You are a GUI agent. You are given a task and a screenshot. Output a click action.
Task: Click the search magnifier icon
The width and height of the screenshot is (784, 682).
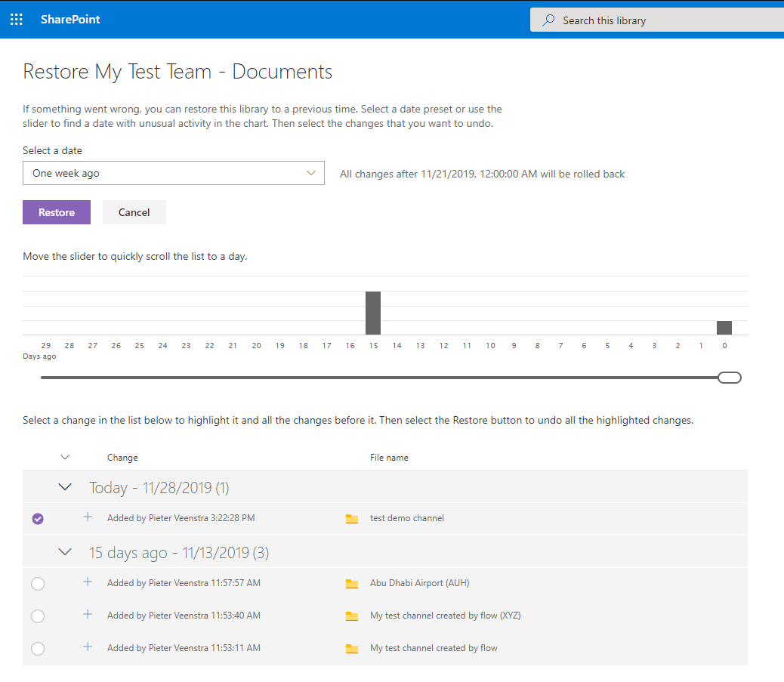548,20
